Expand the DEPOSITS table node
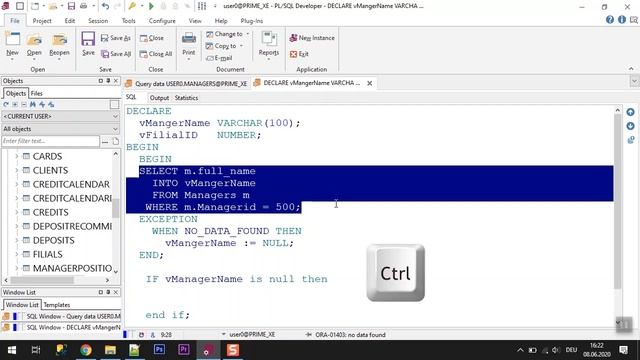This screenshot has height=360, width=640. (17, 240)
